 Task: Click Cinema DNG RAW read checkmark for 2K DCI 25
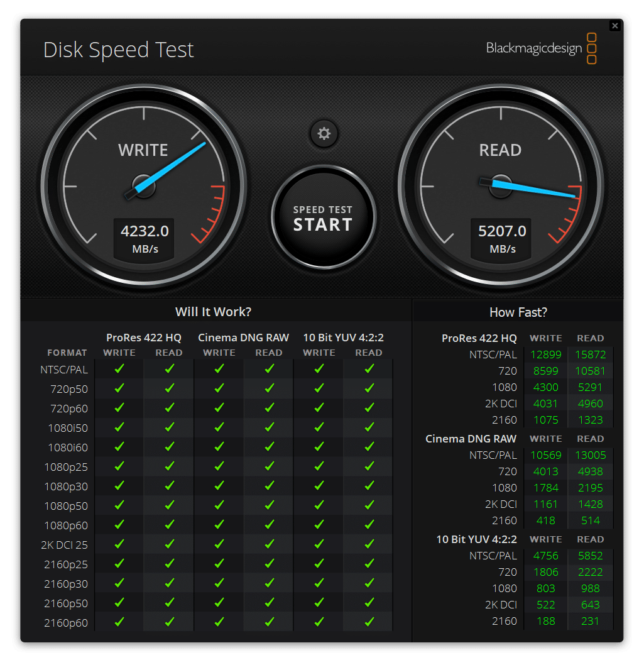click(269, 544)
